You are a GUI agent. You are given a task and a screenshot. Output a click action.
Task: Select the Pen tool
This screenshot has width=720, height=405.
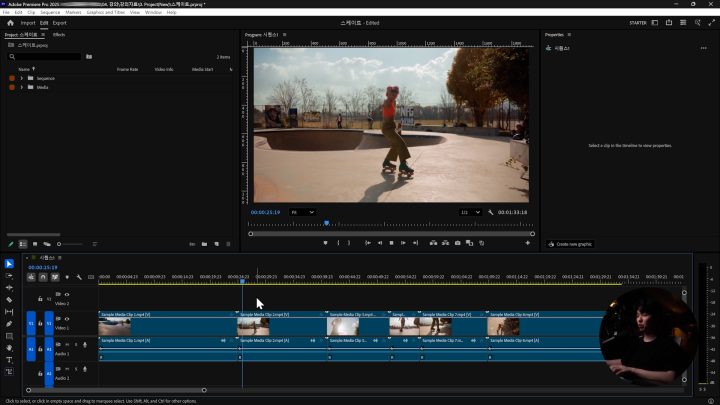coord(9,323)
